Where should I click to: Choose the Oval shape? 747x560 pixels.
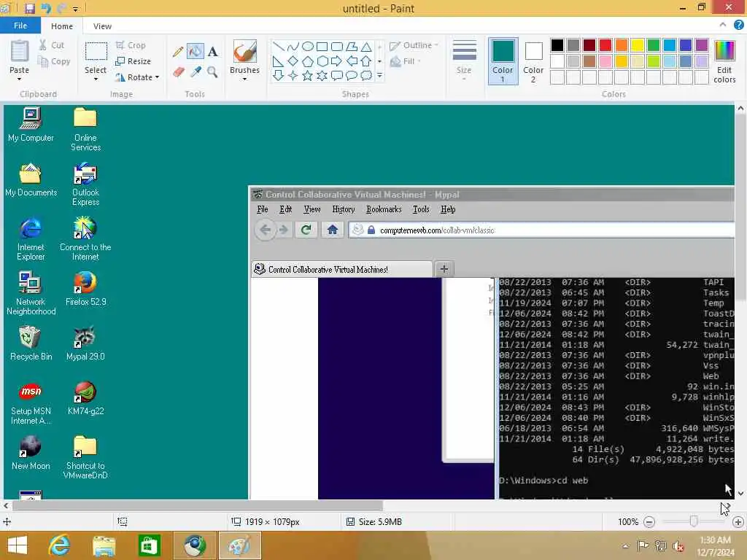[308, 47]
